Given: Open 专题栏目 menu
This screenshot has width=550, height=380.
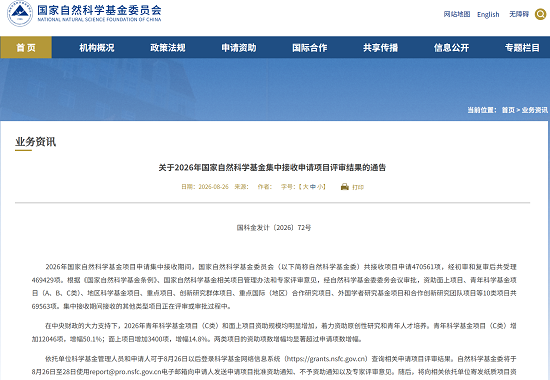Looking at the screenshot, I should [522, 47].
